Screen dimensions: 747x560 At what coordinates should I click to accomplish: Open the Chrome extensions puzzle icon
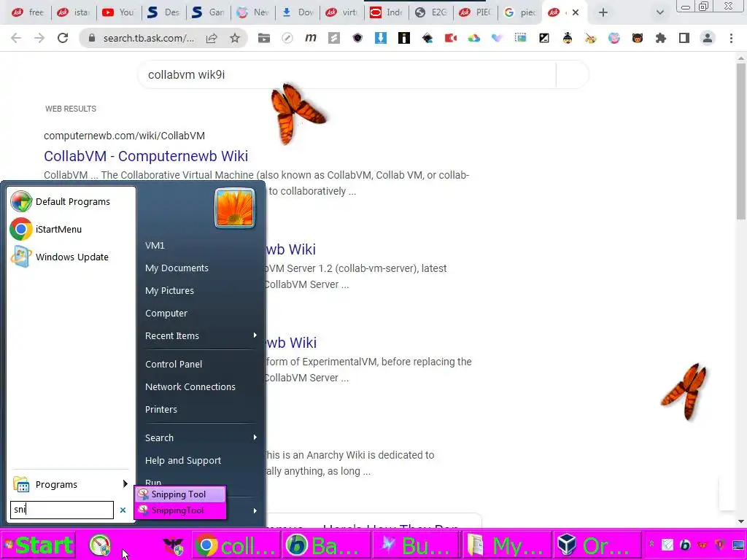point(661,38)
